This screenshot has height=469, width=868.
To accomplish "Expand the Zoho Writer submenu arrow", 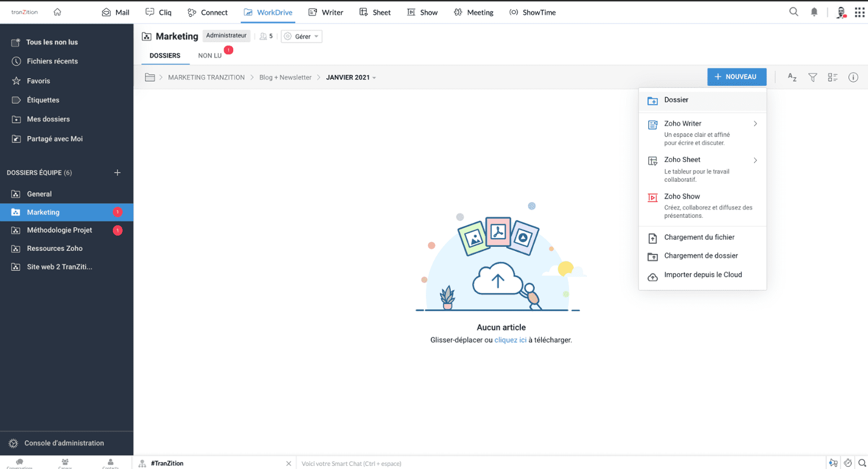I will click(755, 124).
